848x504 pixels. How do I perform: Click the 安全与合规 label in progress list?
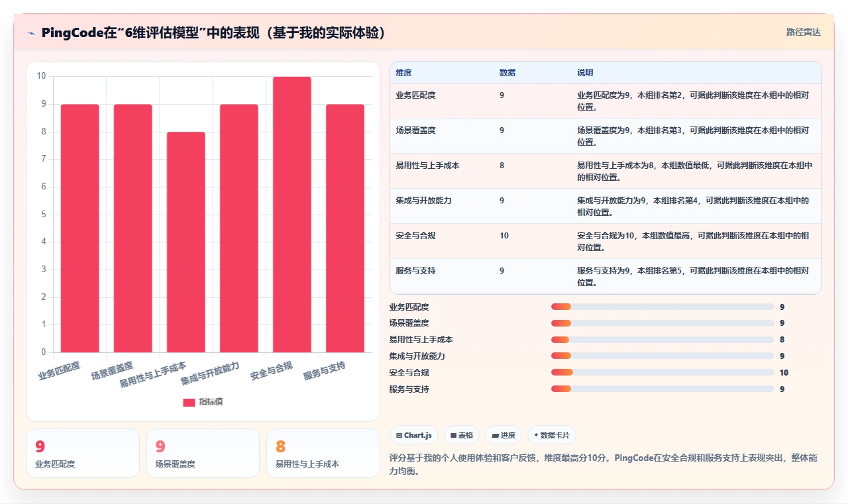(x=409, y=373)
